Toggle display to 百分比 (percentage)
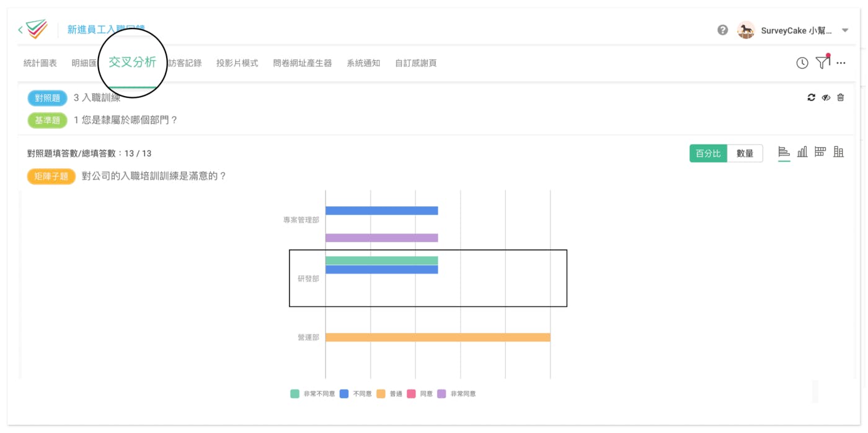 (x=708, y=154)
